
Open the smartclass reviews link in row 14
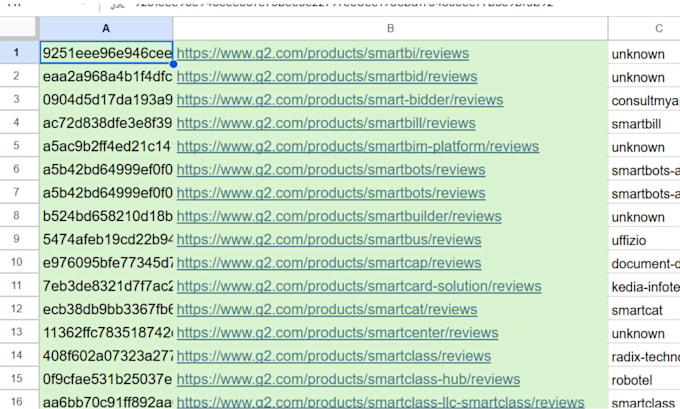pyautogui.click(x=334, y=356)
